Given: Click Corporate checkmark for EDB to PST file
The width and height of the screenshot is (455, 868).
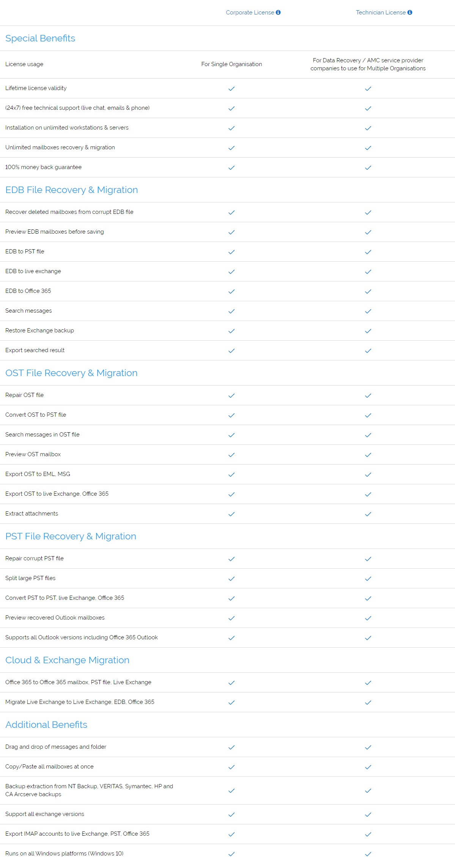Looking at the screenshot, I should click(x=231, y=252).
